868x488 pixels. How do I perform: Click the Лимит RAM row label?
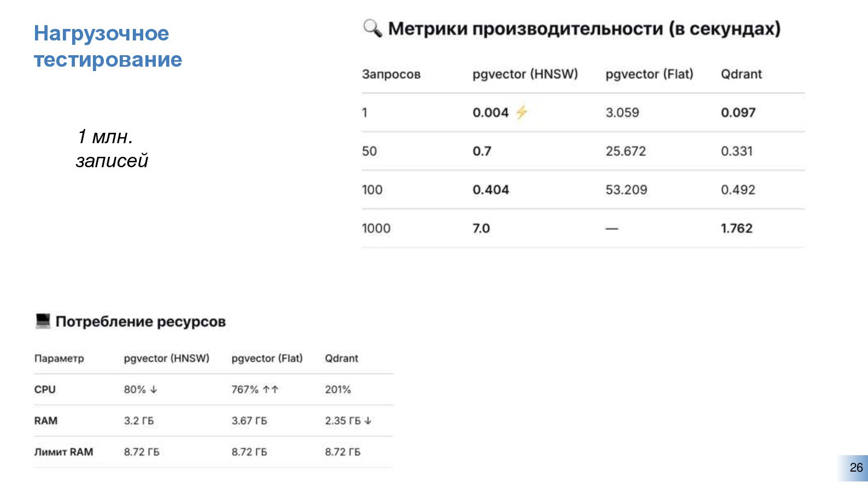(63, 452)
